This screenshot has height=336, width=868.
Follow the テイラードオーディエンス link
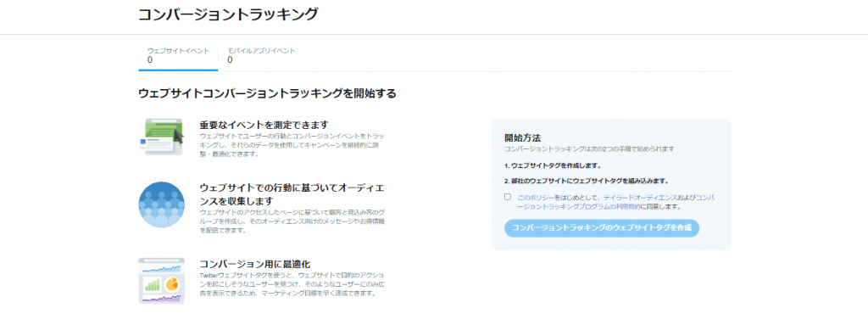(641, 198)
